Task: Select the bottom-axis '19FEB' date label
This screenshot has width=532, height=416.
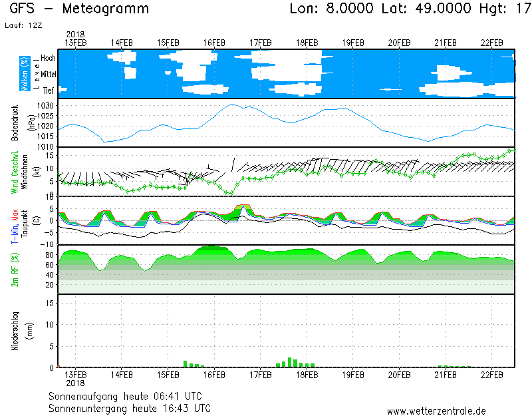Action: [353, 375]
